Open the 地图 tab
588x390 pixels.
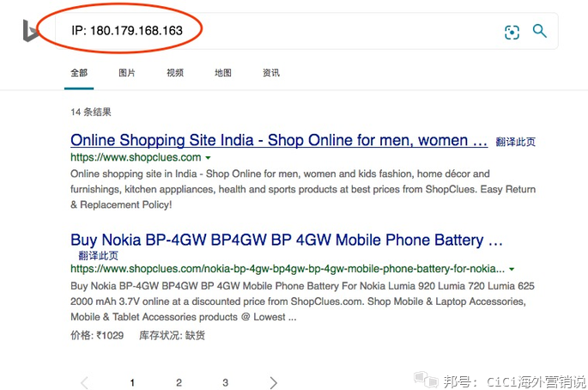pyautogui.click(x=222, y=73)
